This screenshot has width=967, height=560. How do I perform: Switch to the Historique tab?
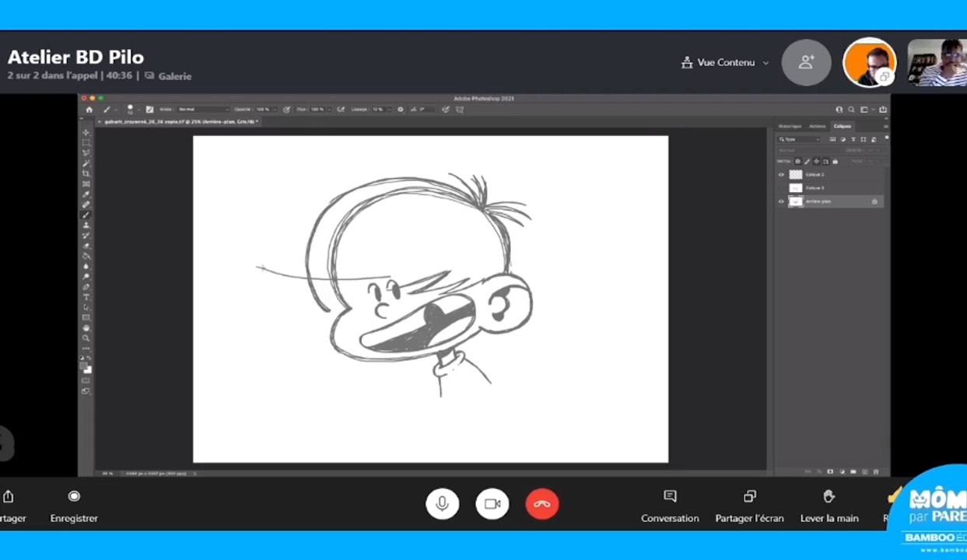coord(790,126)
